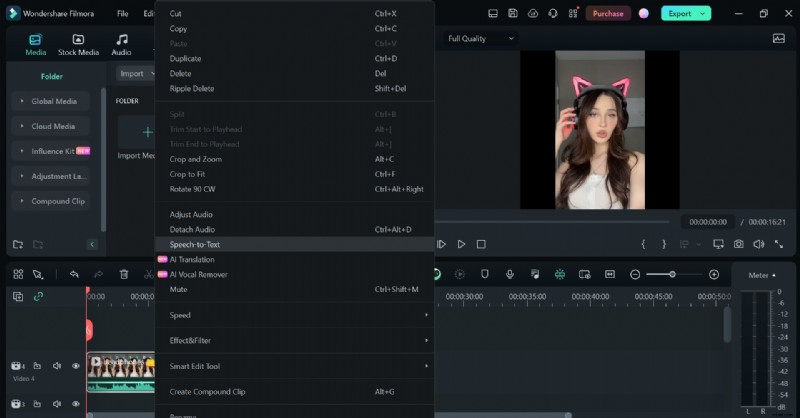
Task: Expand the Smart Edit Tool submenu
Action: click(294, 366)
